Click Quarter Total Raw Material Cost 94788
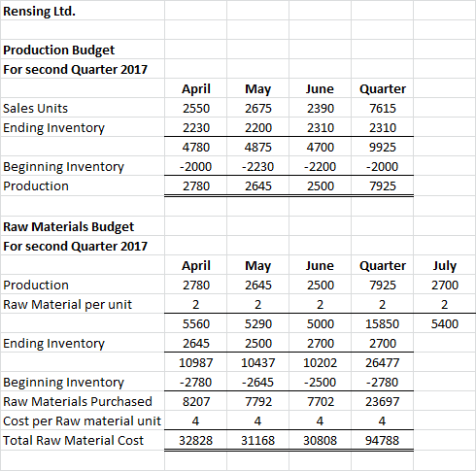The image size is (476, 471). 383,441
